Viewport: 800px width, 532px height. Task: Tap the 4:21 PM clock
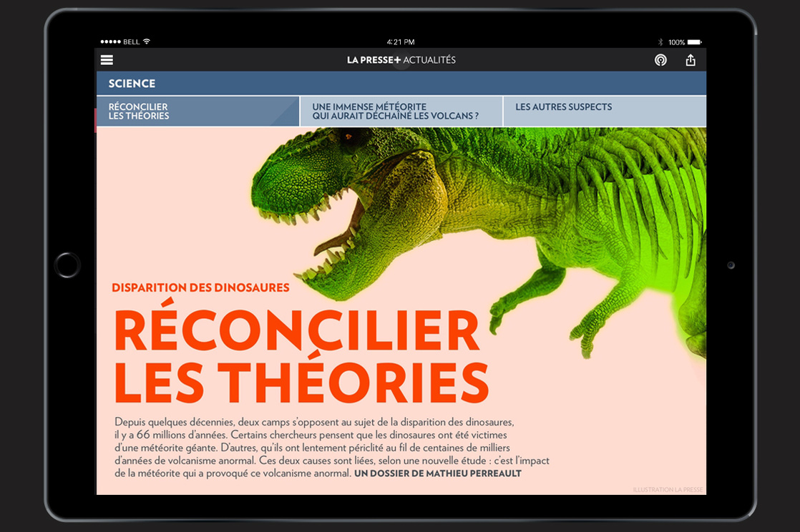pos(401,41)
